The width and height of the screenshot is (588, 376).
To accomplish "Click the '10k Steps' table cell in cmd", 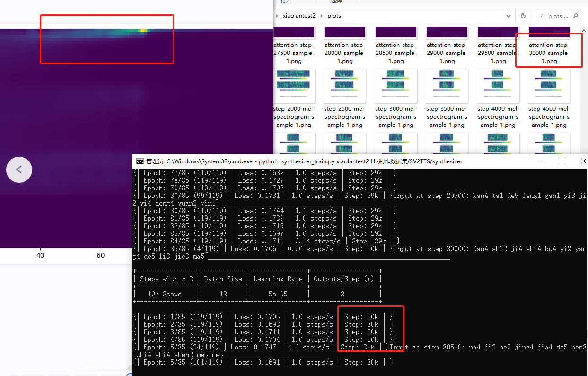I will tap(165, 294).
